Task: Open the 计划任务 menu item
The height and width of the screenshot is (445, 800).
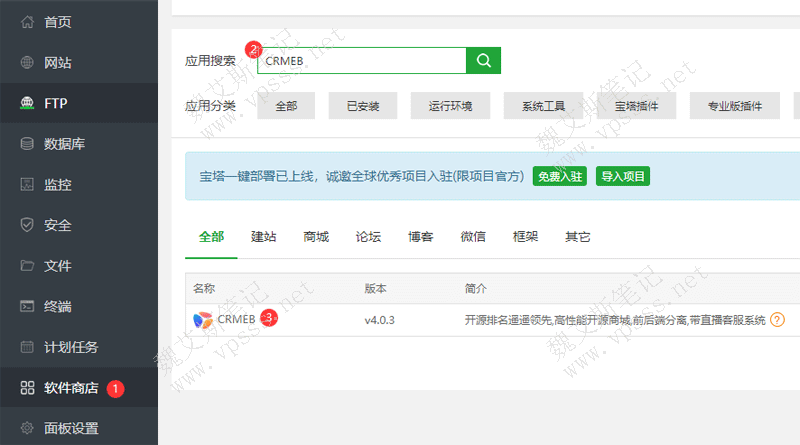Action: coord(79,347)
